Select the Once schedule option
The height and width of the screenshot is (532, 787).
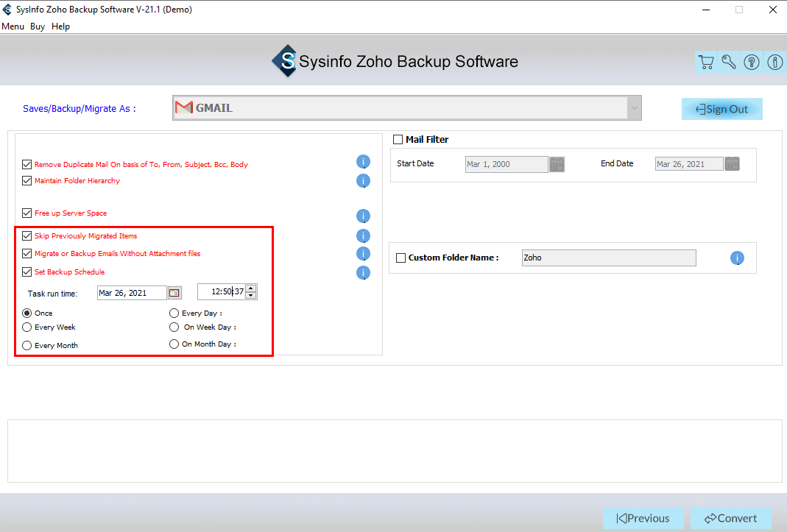click(x=27, y=313)
